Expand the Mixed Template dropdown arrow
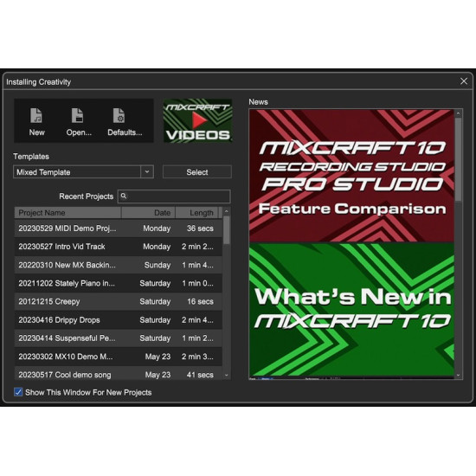Screen dimensions: 476x476 click(x=147, y=172)
